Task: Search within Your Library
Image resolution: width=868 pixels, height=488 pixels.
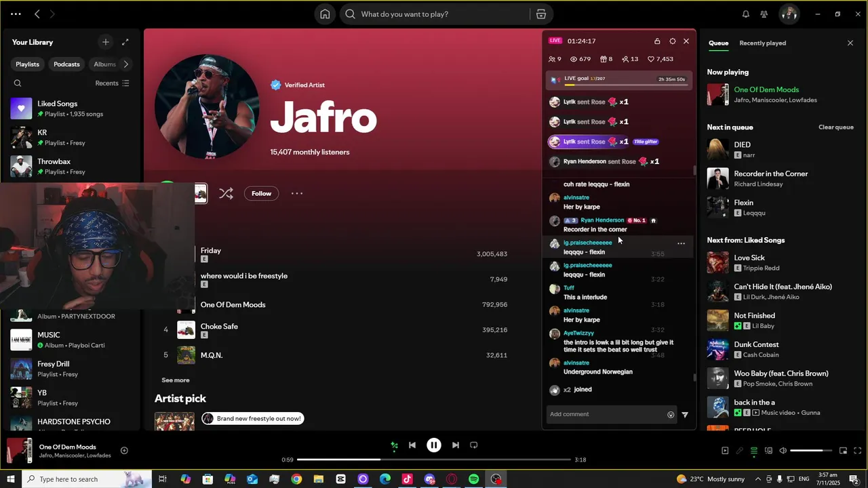Action: click(18, 83)
